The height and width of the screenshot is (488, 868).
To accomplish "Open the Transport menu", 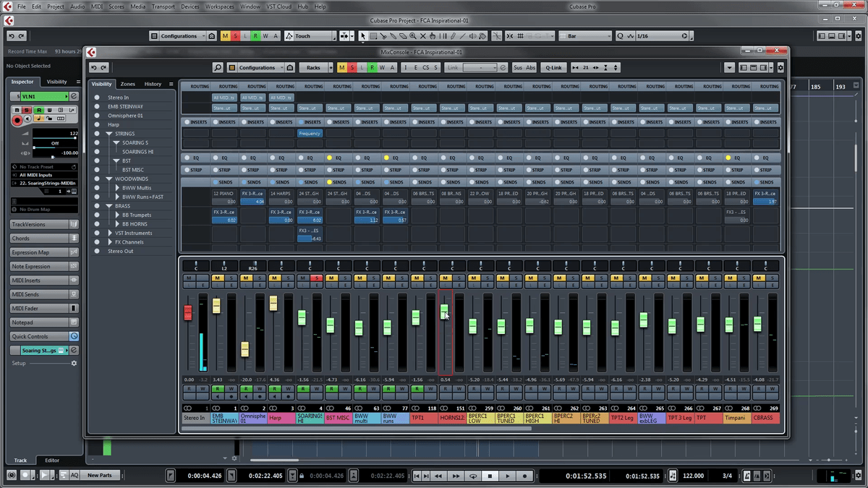I will (x=163, y=7).
